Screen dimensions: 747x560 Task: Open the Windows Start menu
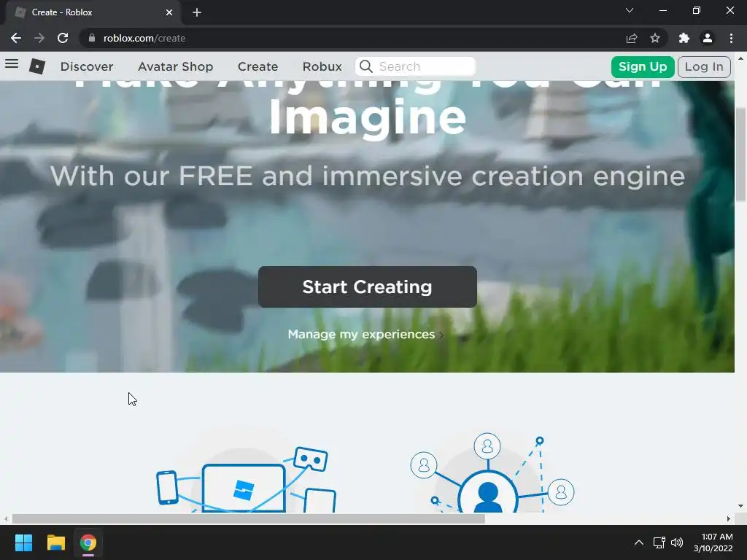pos(23,542)
